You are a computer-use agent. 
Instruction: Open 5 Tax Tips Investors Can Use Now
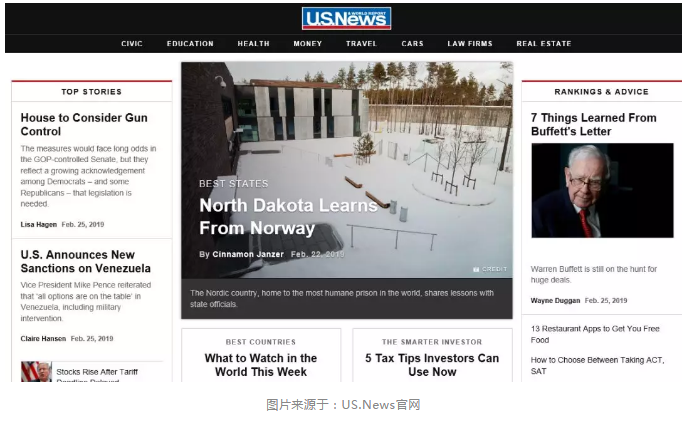pos(432,365)
